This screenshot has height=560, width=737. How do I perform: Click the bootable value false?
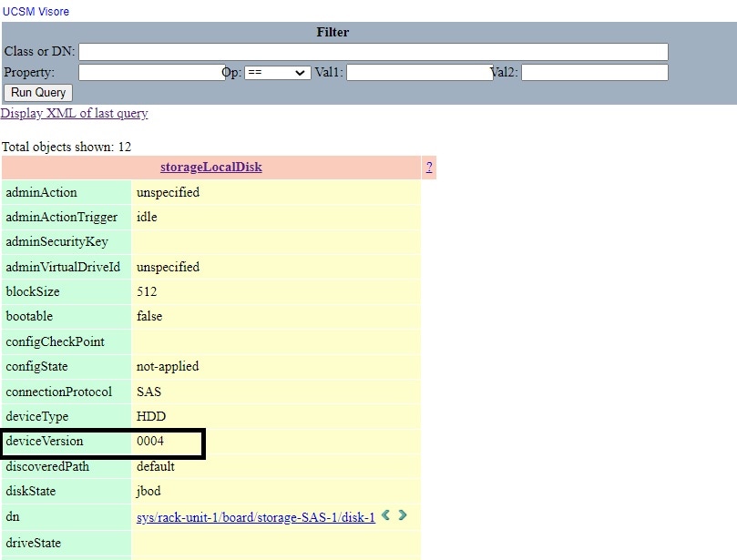point(149,316)
